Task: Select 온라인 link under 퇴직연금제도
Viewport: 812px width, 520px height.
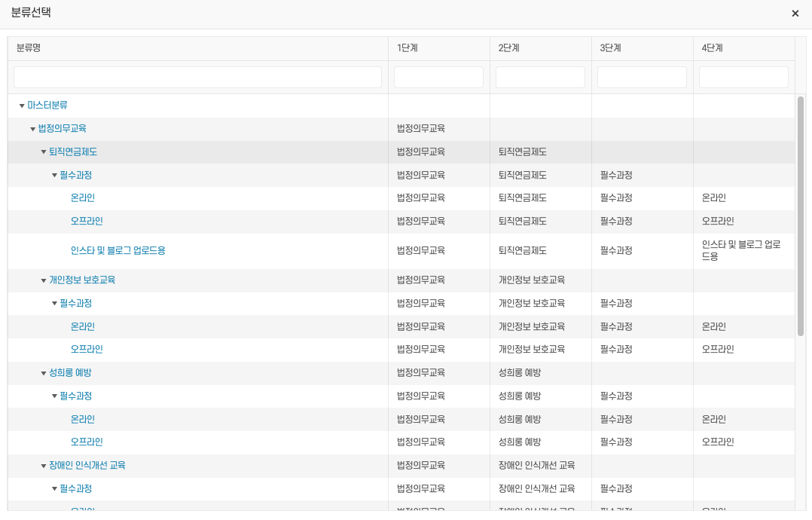Action: [x=83, y=198]
